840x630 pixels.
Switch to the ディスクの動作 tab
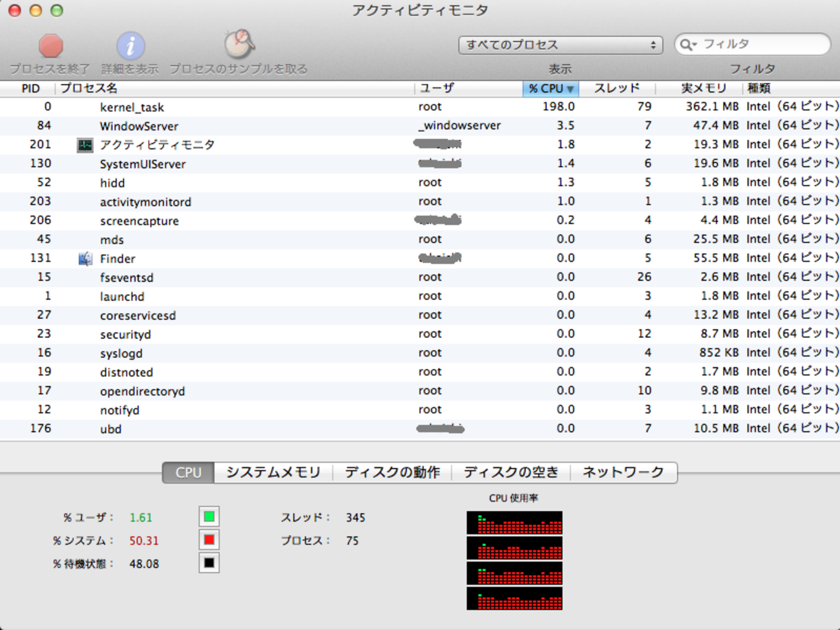coord(392,472)
